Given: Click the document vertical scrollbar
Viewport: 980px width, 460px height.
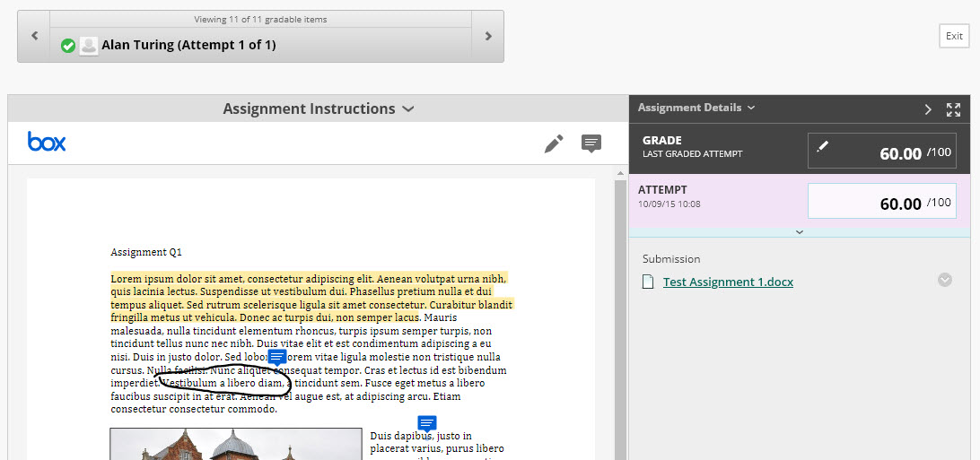Looking at the screenshot, I should click(x=619, y=314).
